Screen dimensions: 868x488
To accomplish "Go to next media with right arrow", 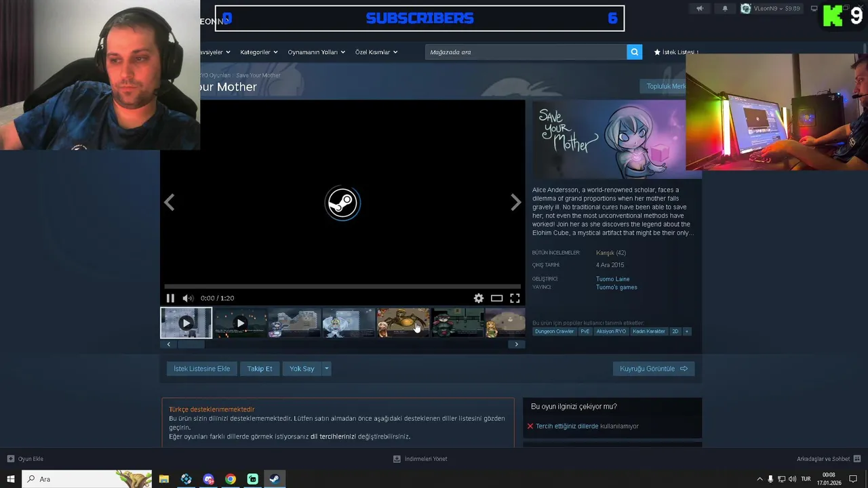I will tap(515, 202).
